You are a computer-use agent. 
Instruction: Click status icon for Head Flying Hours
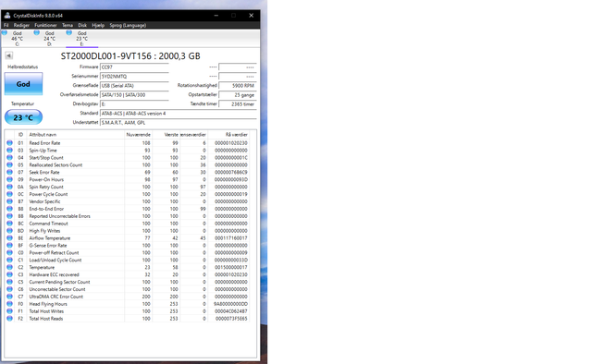click(9, 304)
